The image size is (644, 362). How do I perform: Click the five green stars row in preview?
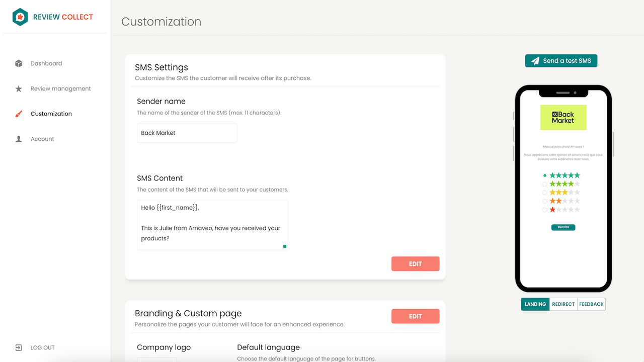coord(565,175)
